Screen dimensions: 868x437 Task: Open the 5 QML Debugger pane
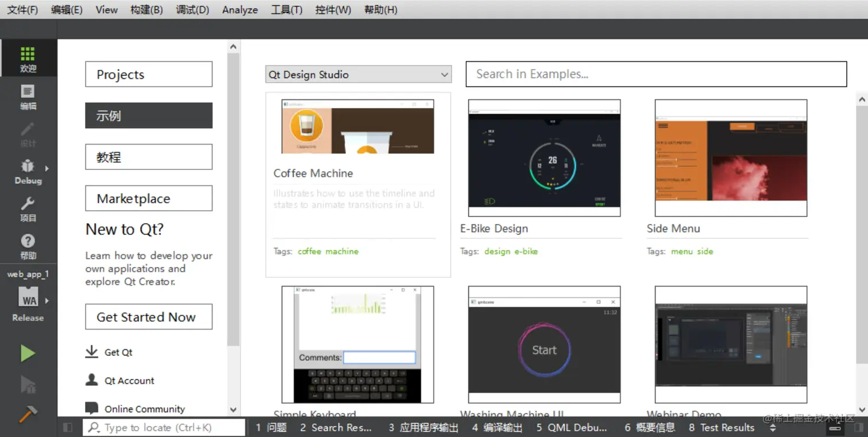[571, 427]
